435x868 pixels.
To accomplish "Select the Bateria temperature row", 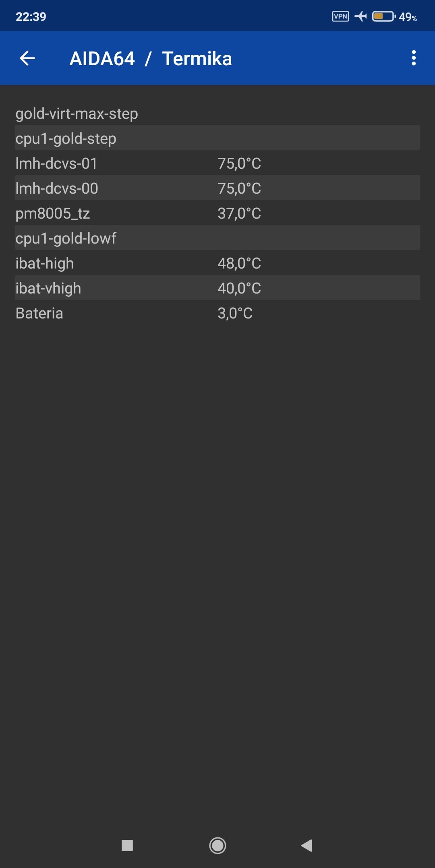I will (x=217, y=313).
